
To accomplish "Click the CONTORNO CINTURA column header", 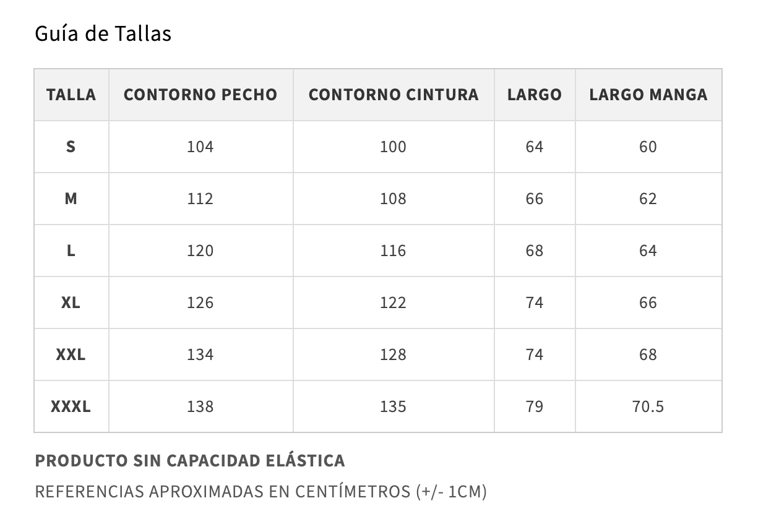I will click(x=394, y=95).
